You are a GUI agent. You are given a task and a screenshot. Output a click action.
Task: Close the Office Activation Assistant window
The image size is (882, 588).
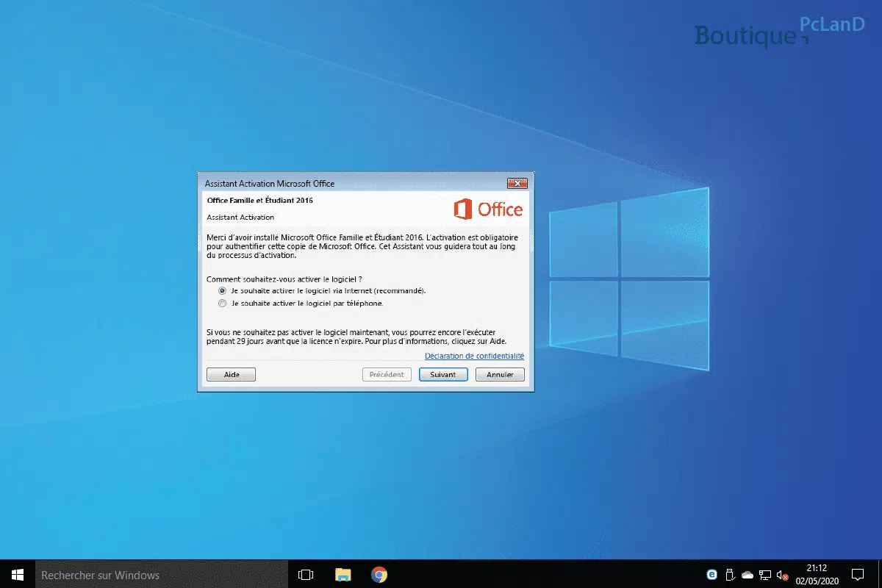[x=517, y=183]
